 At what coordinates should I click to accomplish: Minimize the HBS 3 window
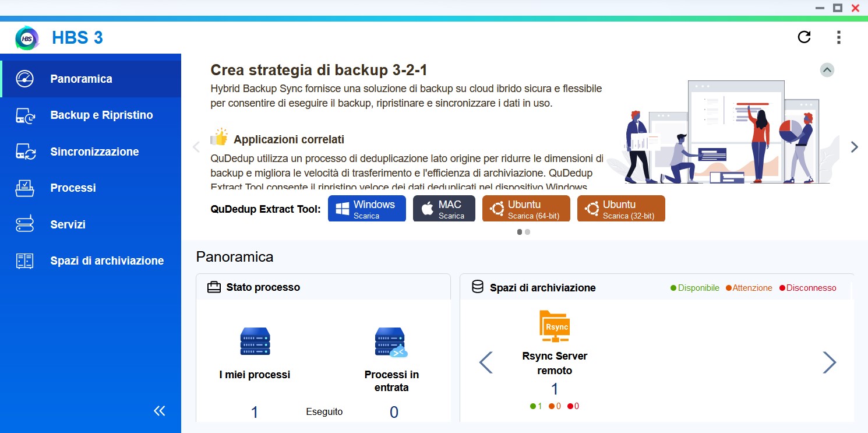click(820, 8)
